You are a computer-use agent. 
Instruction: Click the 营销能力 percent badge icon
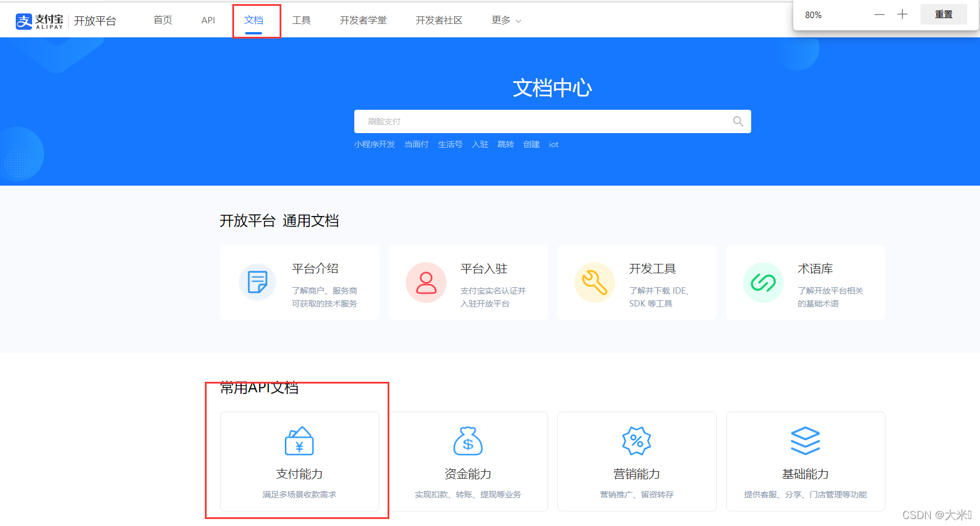coord(637,441)
